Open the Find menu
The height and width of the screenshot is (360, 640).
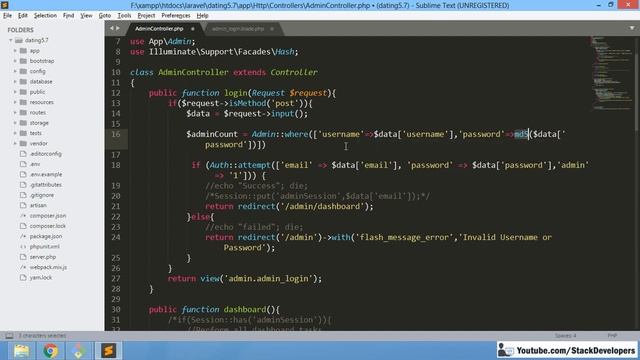pos(69,16)
